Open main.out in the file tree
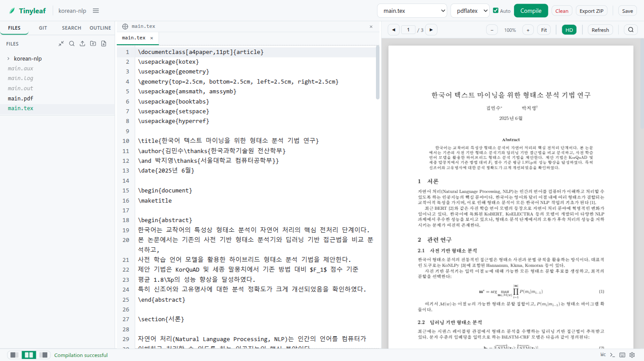644x361 pixels. pos(20,88)
